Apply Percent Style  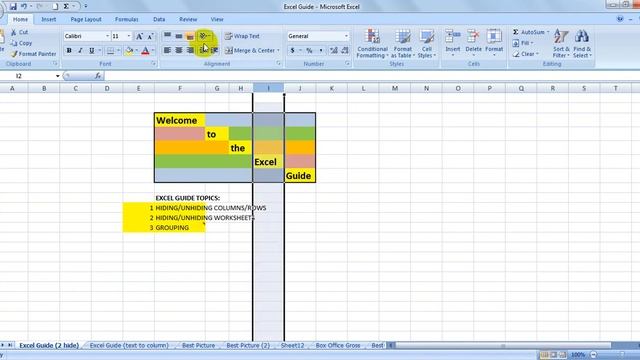(309, 51)
